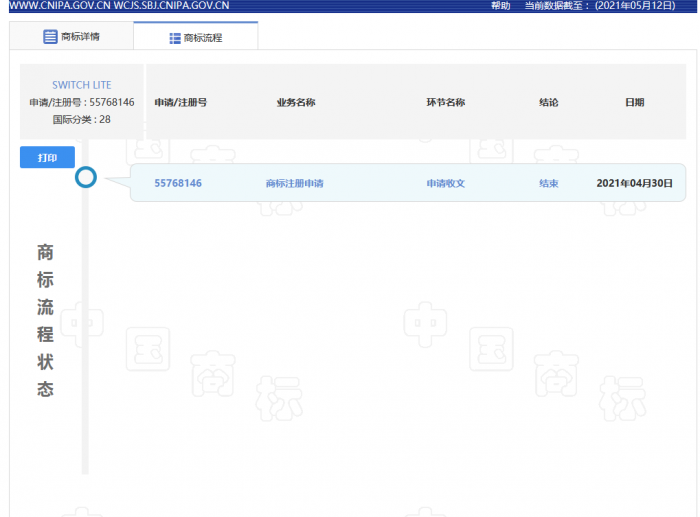The height and width of the screenshot is (517, 700).
Task: Click the 业务名称 column header
Action: point(296,102)
